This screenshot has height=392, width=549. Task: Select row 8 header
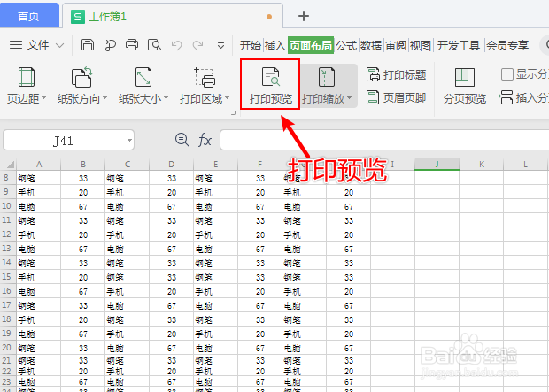click(7, 178)
